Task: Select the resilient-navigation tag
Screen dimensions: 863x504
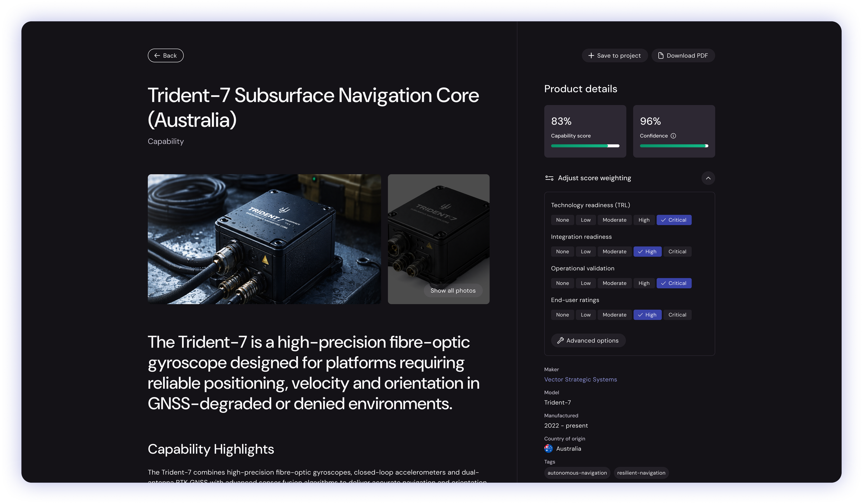Action: (x=641, y=473)
